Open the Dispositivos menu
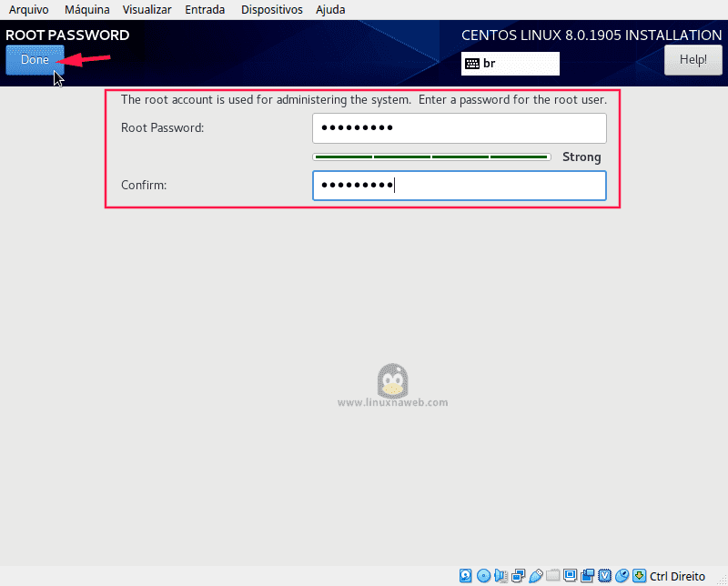The image size is (728, 586). [x=271, y=10]
